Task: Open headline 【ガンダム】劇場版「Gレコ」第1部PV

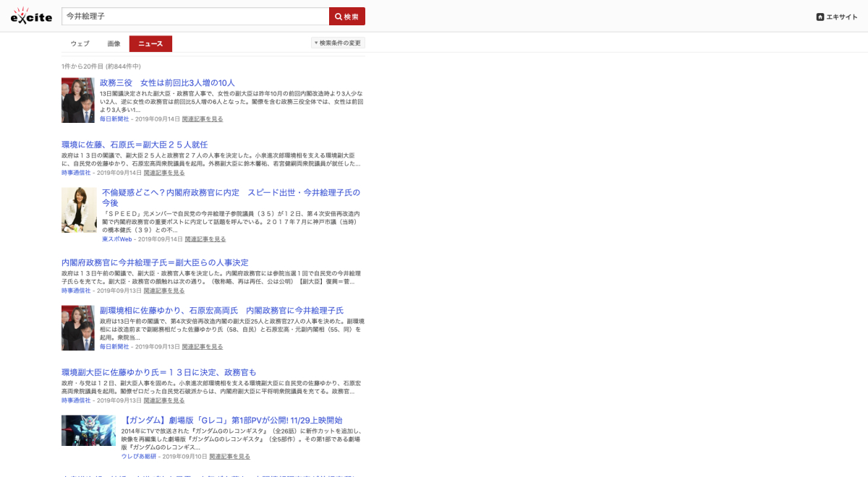Action: (x=231, y=421)
